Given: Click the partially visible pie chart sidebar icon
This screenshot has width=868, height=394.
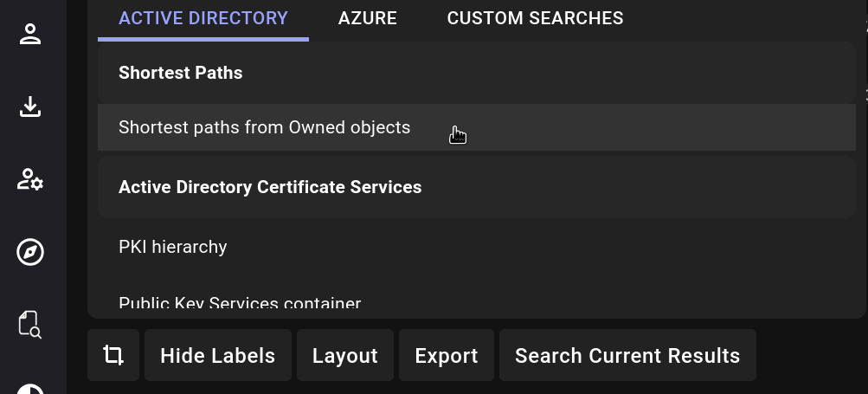Looking at the screenshot, I should pos(30,389).
